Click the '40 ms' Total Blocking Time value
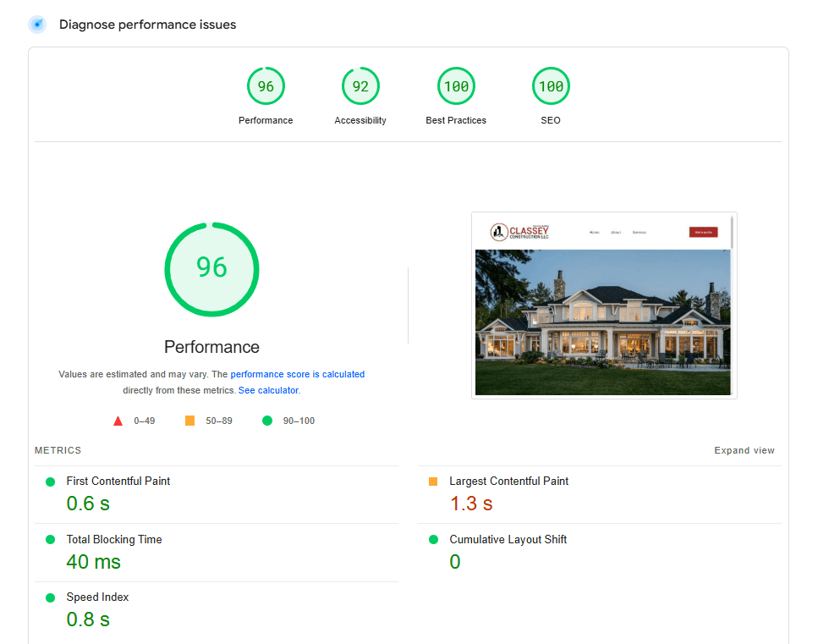 coord(93,562)
